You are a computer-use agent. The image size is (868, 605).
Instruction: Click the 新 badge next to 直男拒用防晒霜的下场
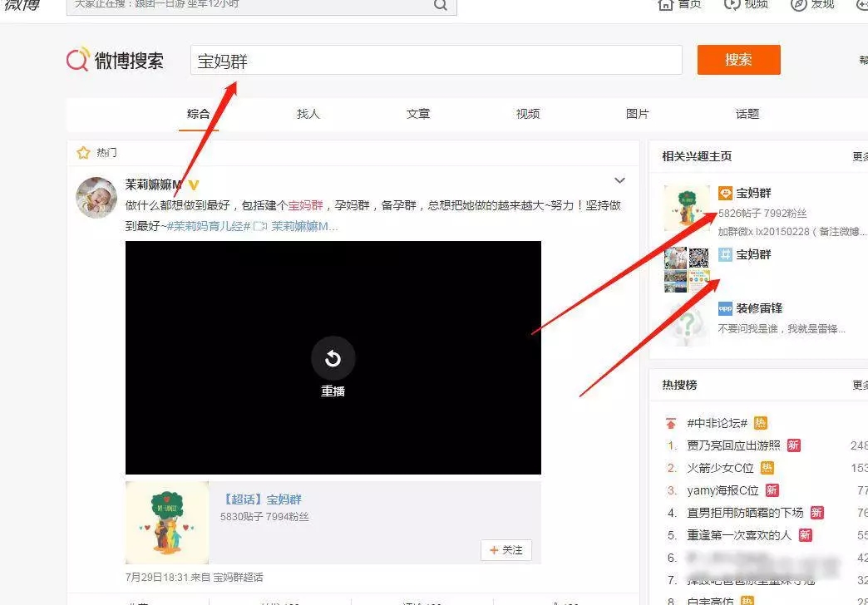816,513
